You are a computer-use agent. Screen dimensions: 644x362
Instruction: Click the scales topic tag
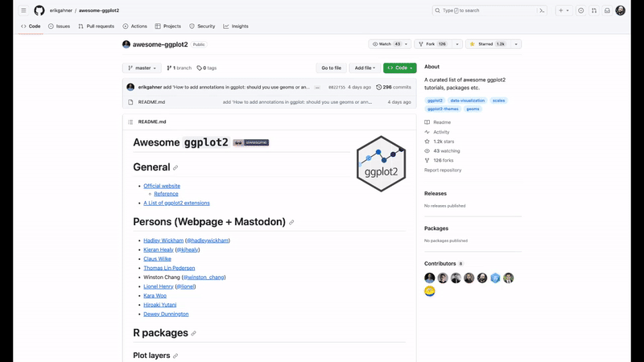click(x=498, y=101)
